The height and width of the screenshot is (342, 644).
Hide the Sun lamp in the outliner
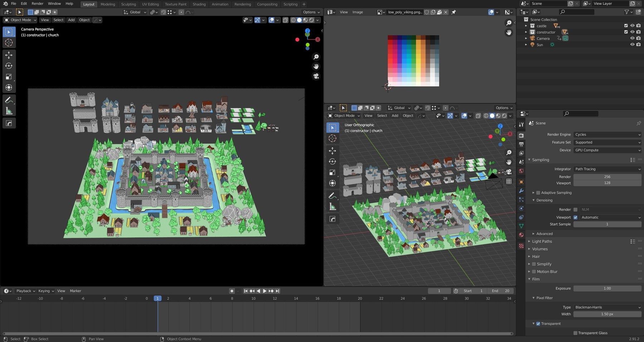click(632, 44)
